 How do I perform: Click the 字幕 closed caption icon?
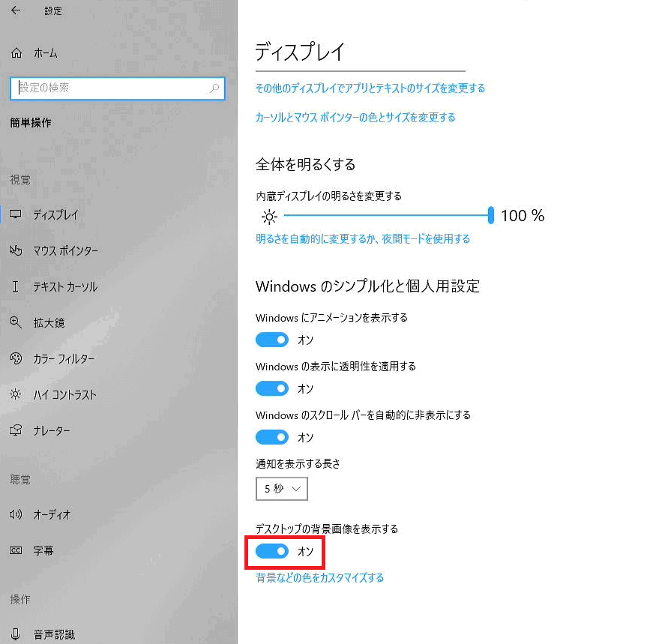(x=16, y=550)
